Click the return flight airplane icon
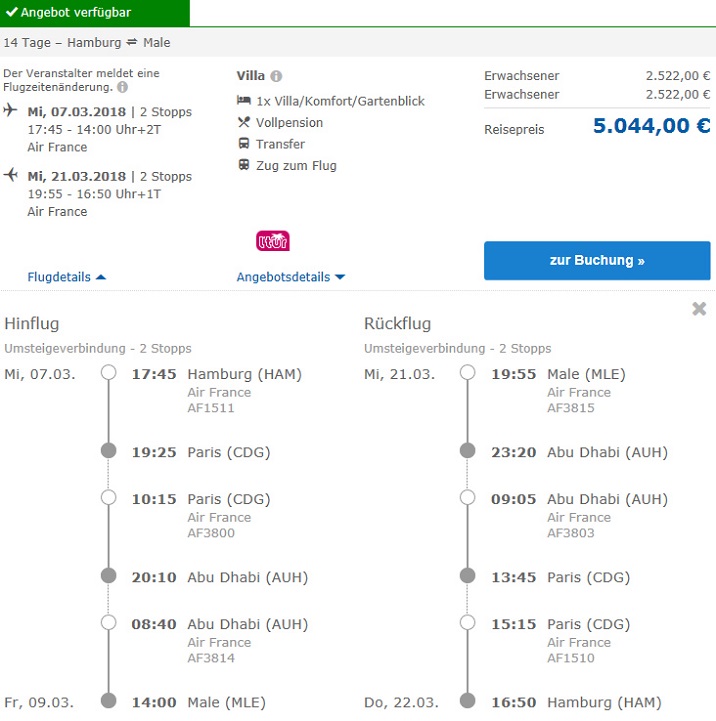Image resolution: width=716 pixels, height=721 pixels. 11,175
